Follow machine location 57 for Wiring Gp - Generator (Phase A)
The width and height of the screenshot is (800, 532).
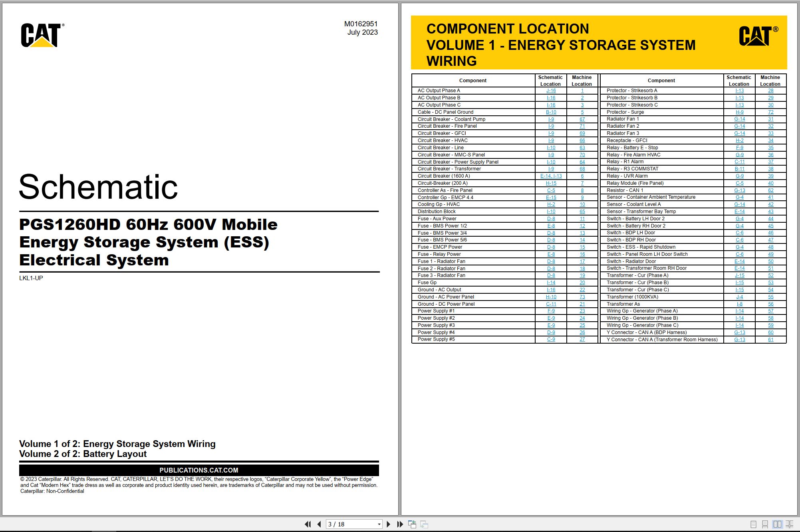[771, 311]
